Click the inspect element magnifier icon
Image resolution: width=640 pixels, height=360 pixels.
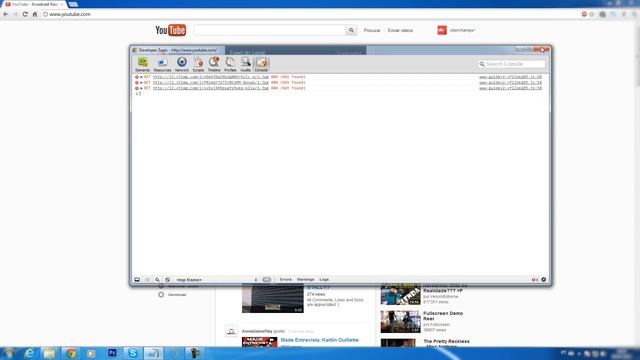tap(157, 280)
